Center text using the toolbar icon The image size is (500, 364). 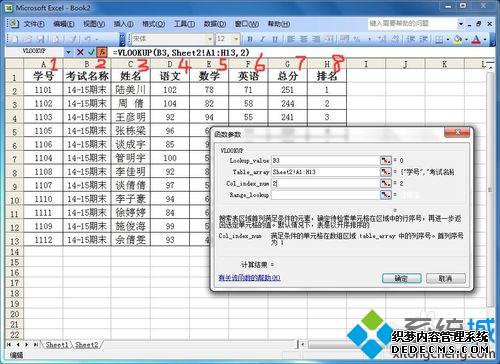304,39
